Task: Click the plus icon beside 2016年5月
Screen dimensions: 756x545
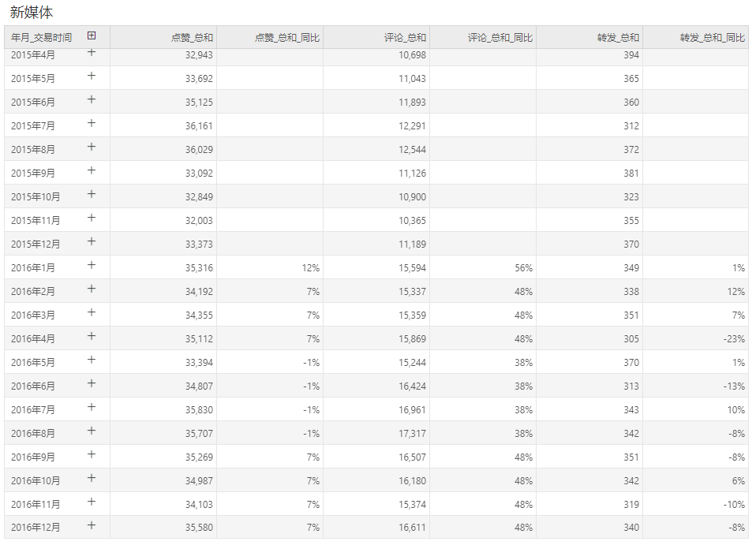Action: [91, 360]
